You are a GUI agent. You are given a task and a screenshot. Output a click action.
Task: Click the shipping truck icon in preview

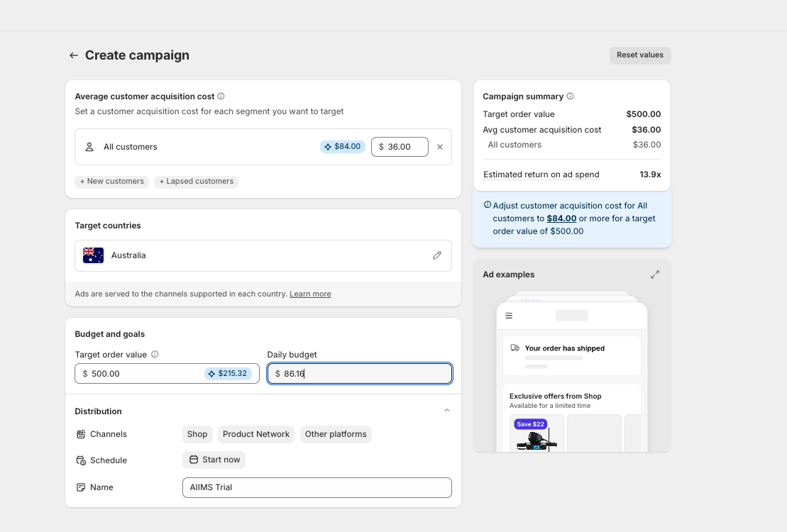point(515,348)
